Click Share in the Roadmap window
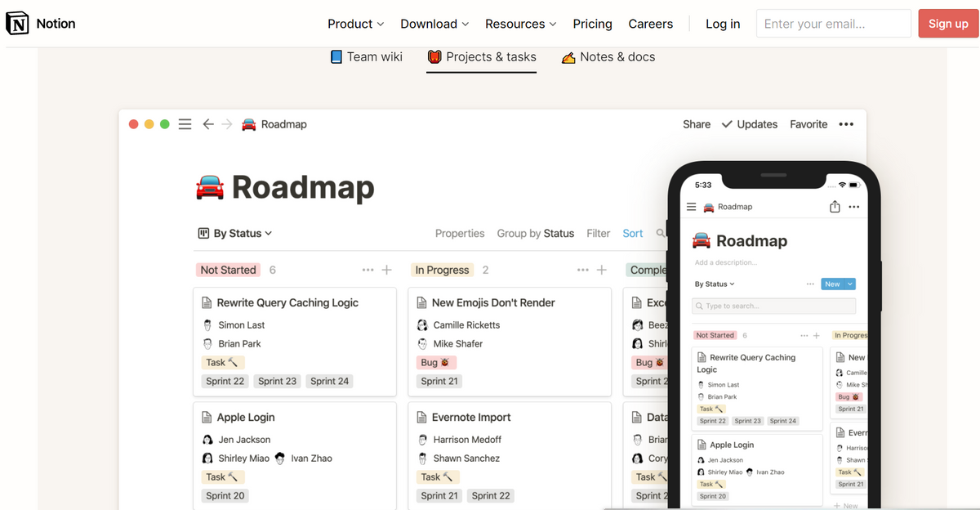 point(697,124)
